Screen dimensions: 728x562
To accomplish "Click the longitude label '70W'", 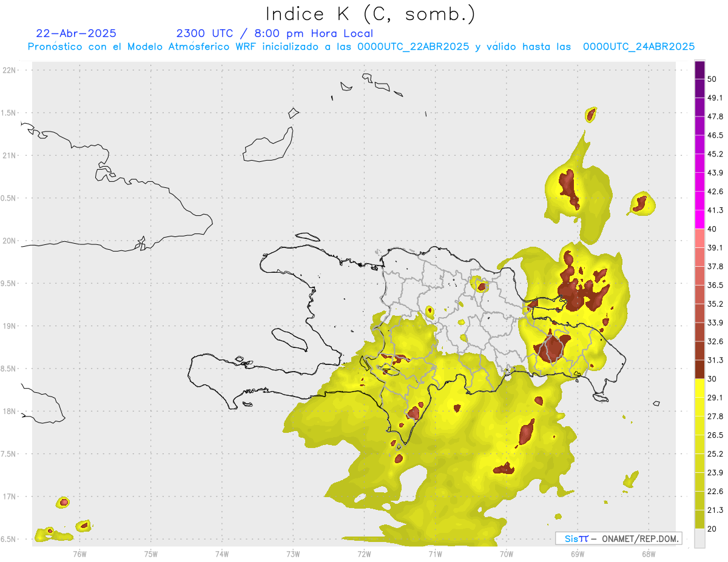I will pyautogui.click(x=507, y=554).
